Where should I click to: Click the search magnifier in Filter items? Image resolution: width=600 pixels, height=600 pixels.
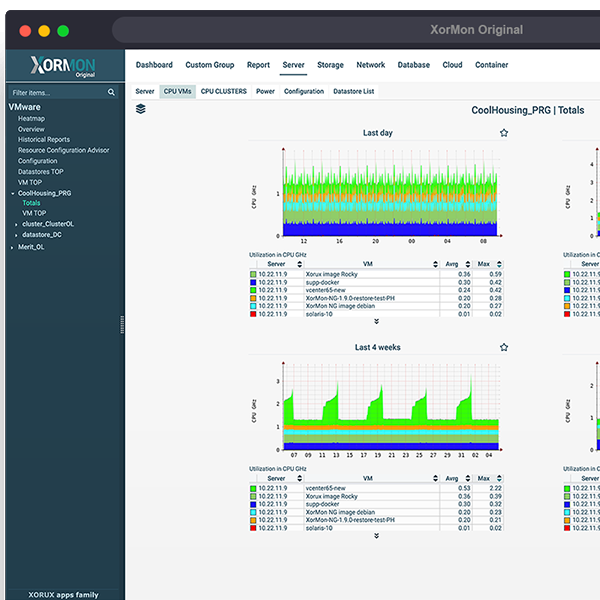coord(111,92)
